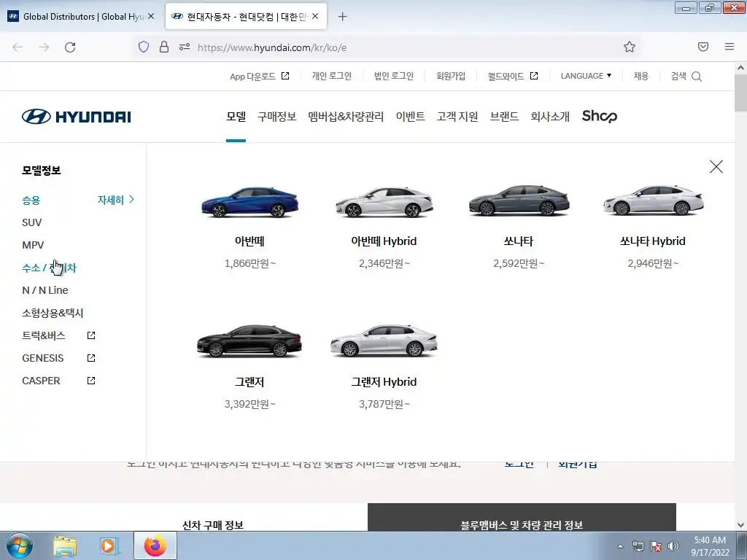Select the N / N Line category
This screenshot has height=560, width=747.
(45, 290)
